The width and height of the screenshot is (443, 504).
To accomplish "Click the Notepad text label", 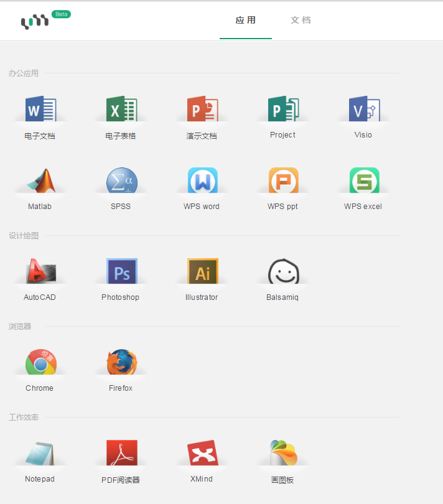I will (40, 479).
